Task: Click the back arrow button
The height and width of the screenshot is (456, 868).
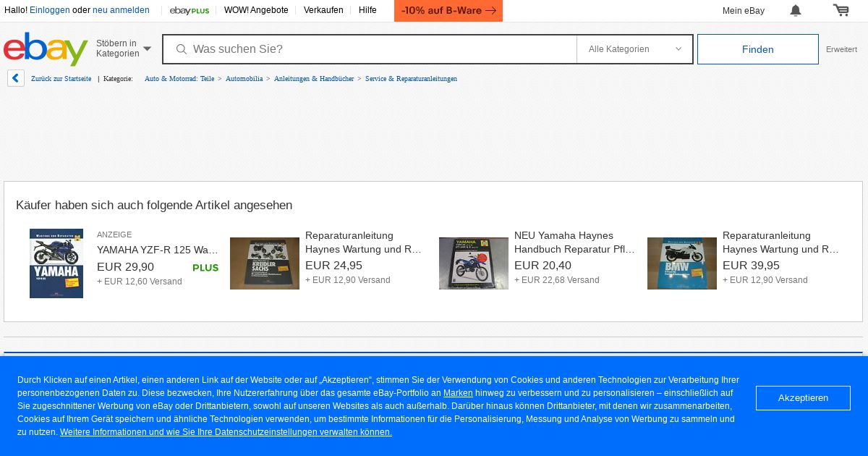Action: click(16, 78)
